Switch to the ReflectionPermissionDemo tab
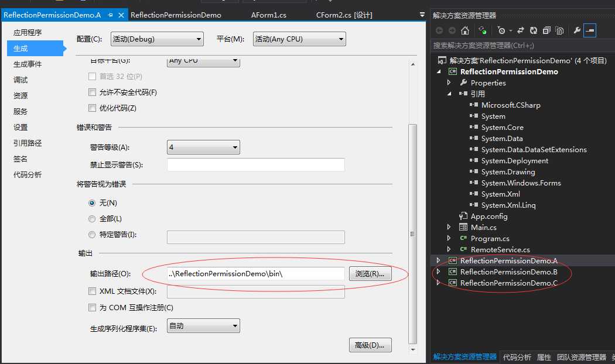This screenshot has width=615, height=364. pyautogui.click(x=176, y=15)
